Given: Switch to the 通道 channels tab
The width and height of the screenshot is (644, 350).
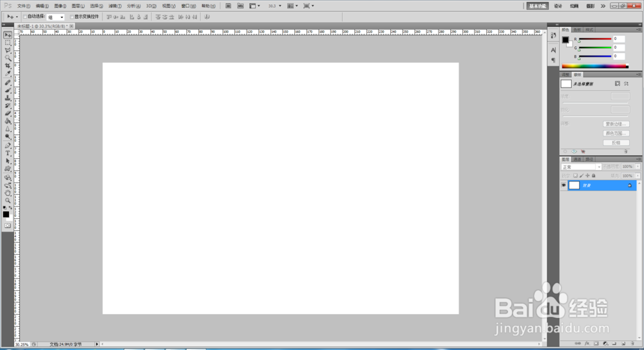Looking at the screenshot, I should [578, 159].
